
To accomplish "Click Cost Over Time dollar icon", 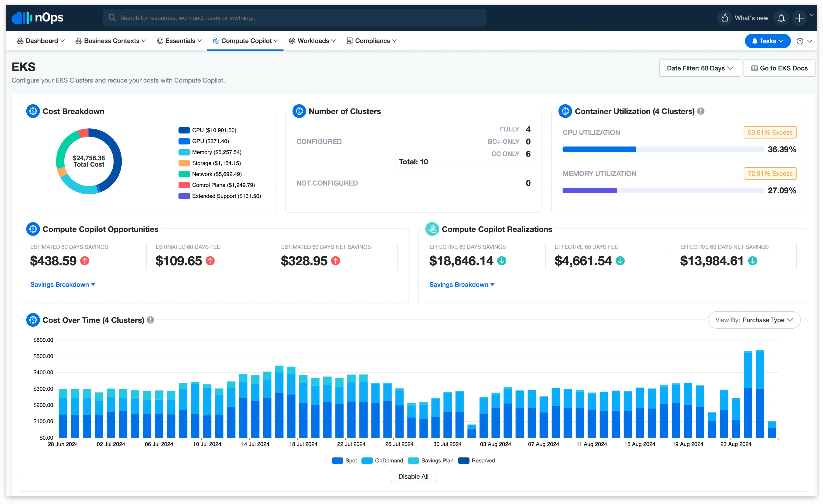I will [33, 320].
